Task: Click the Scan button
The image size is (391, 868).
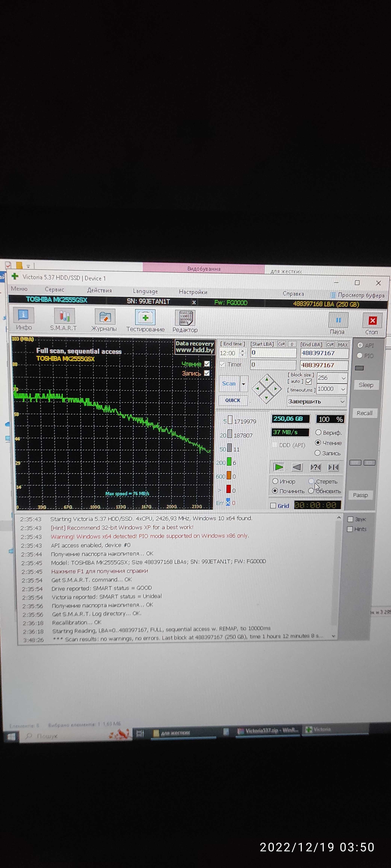Action: click(229, 383)
